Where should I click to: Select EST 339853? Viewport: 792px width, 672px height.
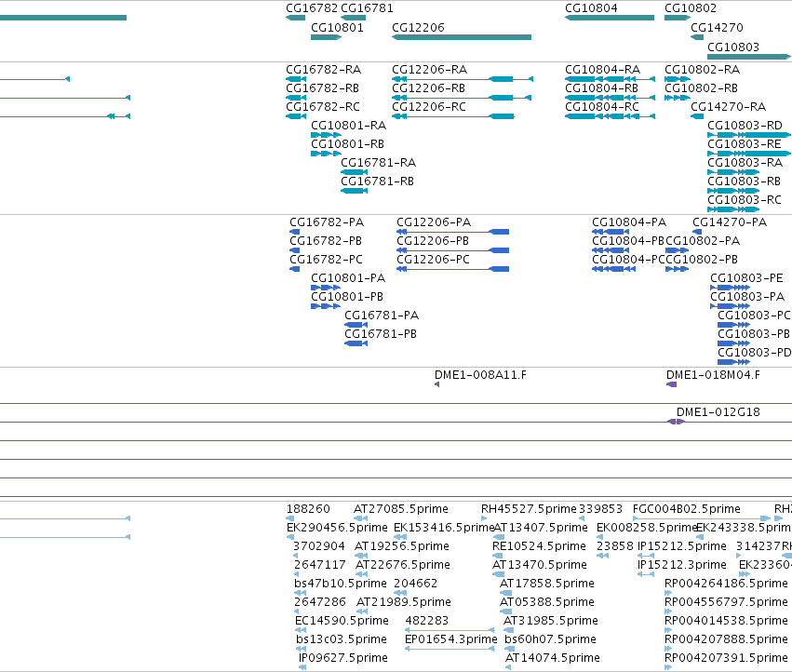pos(600,509)
